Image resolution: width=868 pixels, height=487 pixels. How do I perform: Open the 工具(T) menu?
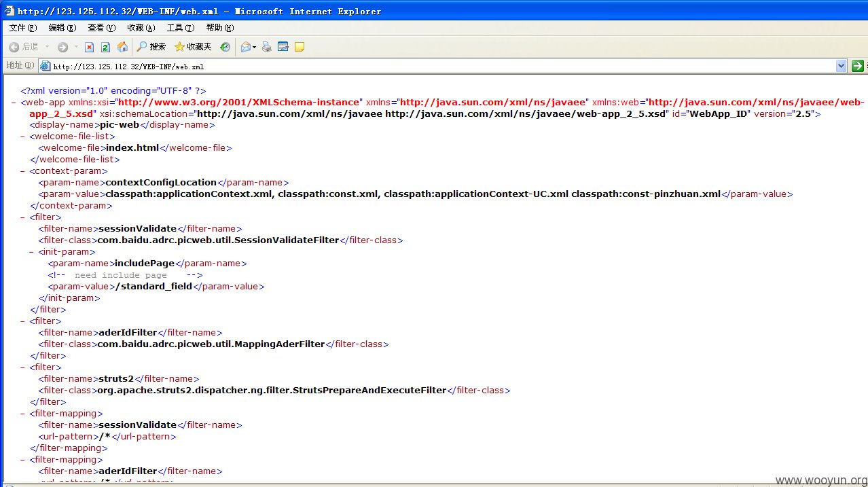[180, 28]
